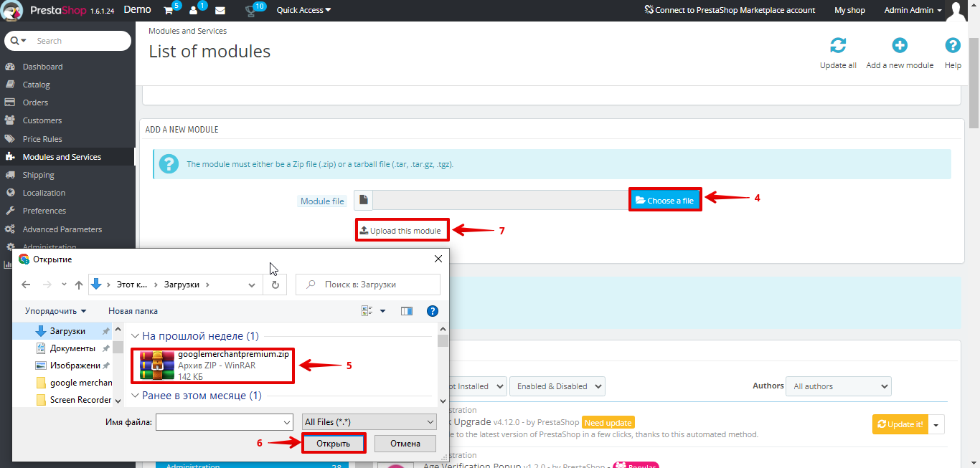
Task: Go up one folder level
Action: click(79, 285)
